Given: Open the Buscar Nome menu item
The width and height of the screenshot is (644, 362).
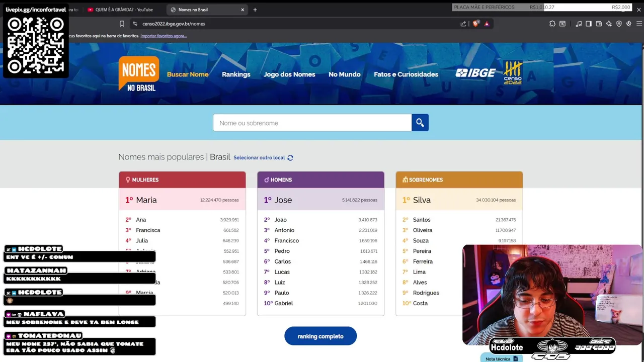Looking at the screenshot, I should pyautogui.click(x=188, y=74).
